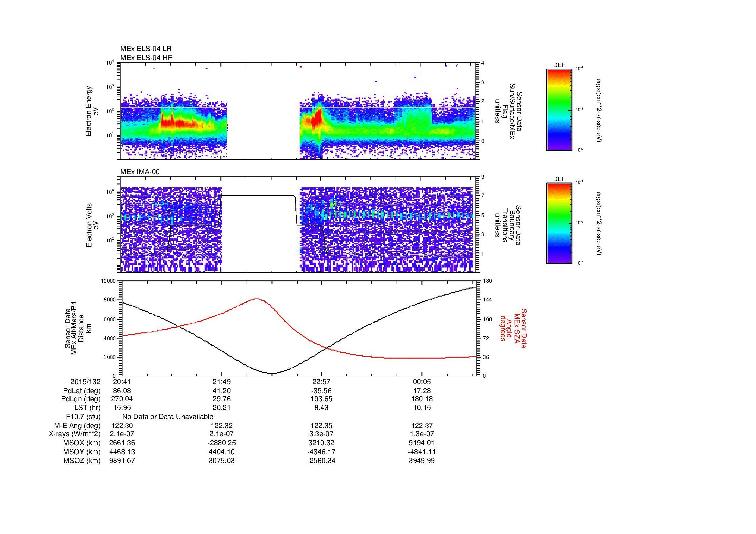Click the 'Sensor Data Boundary Transitions' axis label
The width and height of the screenshot is (756, 534).
(x=509, y=225)
